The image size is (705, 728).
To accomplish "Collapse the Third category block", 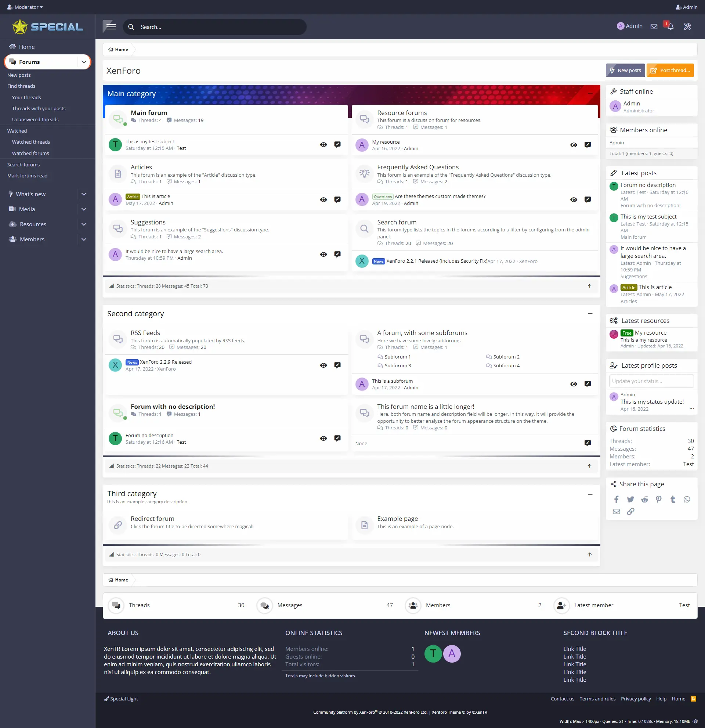I will pyautogui.click(x=590, y=495).
